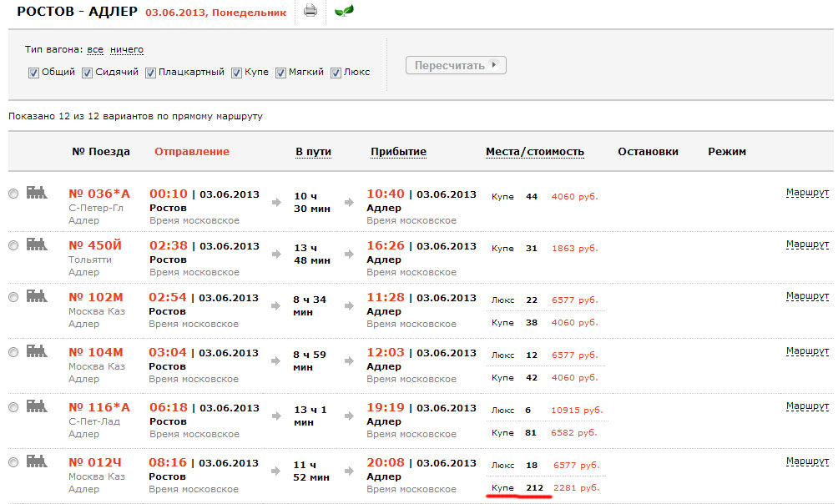Click Купе 2281 руб. price for train 012Ч
The image size is (838, 504).
pyautogui.click(x=576, y=487)
